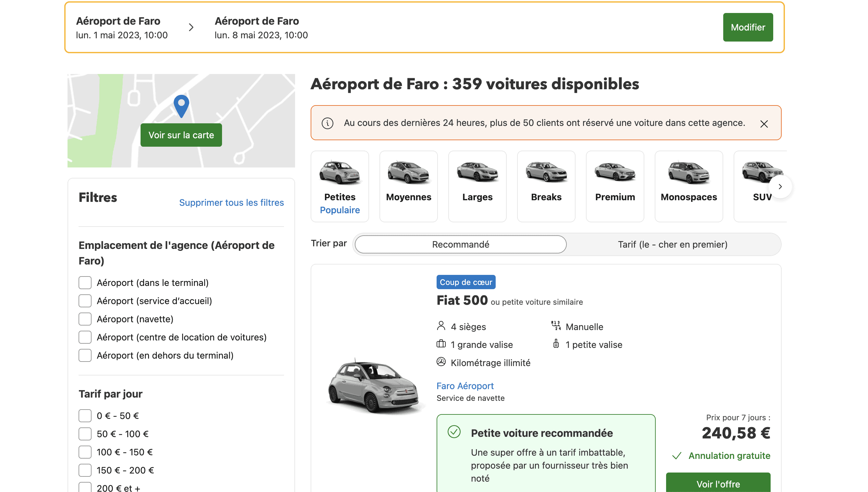868x492 pixels.
Task: Select the Petites car category
Action: coord(340,186)
